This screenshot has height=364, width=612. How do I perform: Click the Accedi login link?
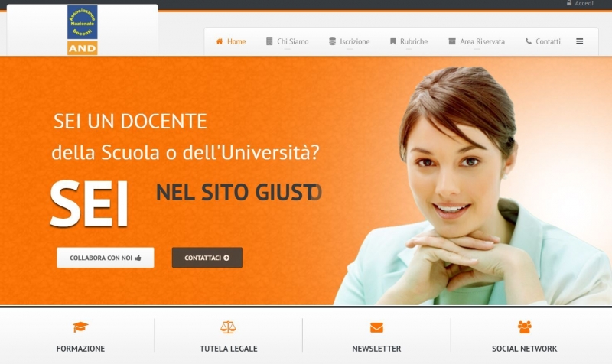tap(580, 3)
